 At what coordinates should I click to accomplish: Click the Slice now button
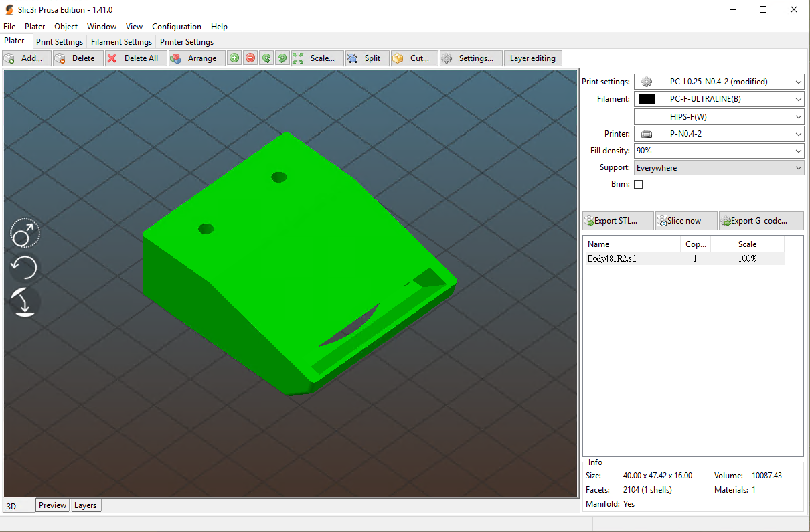(686, 221)
